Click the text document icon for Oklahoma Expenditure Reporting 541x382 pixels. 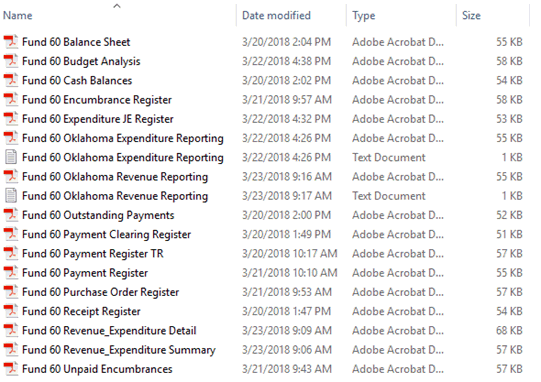(11, 157)
